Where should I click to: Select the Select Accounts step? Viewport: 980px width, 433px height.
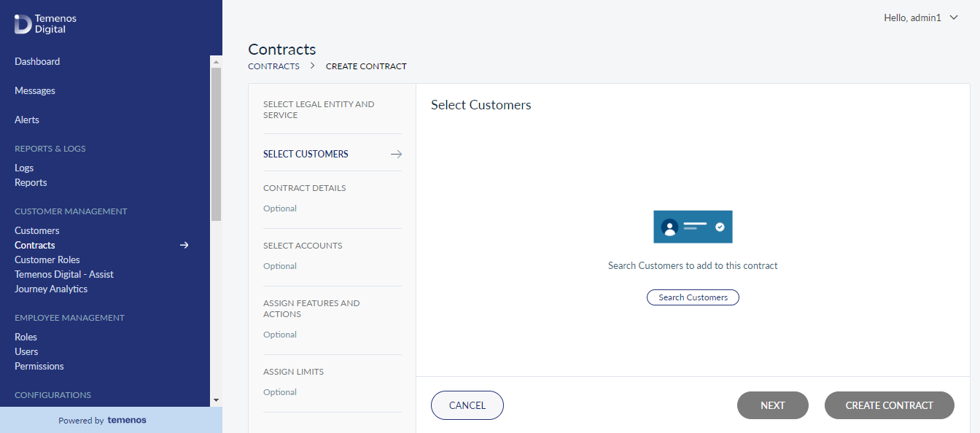pos(332,255)
